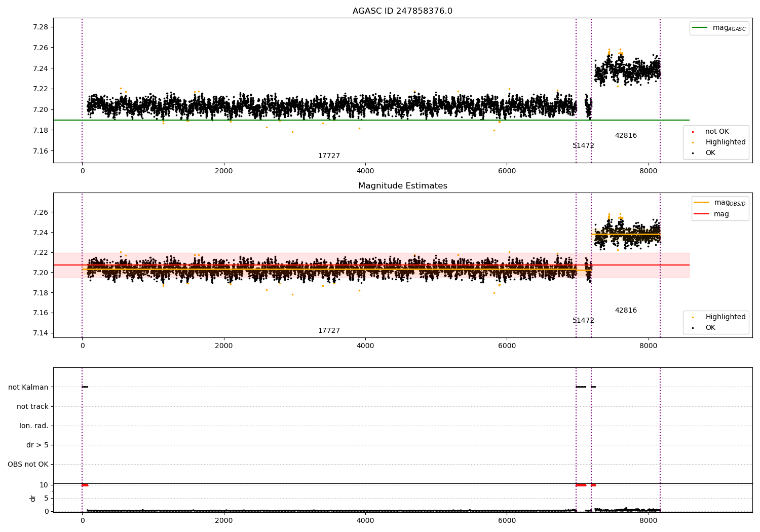Click obsid label 42816 in Magnitude Estimates plot
760x532 pixels.
[626, 311]
